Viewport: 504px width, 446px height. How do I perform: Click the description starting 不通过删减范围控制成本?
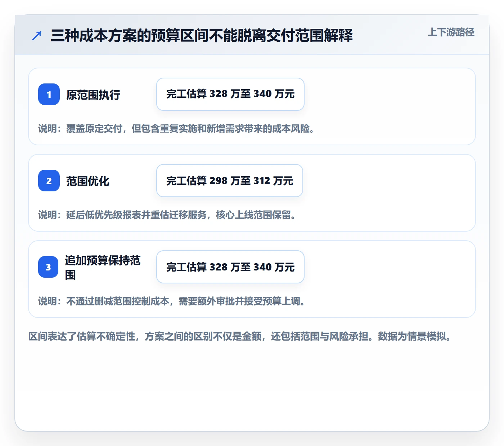172,301
